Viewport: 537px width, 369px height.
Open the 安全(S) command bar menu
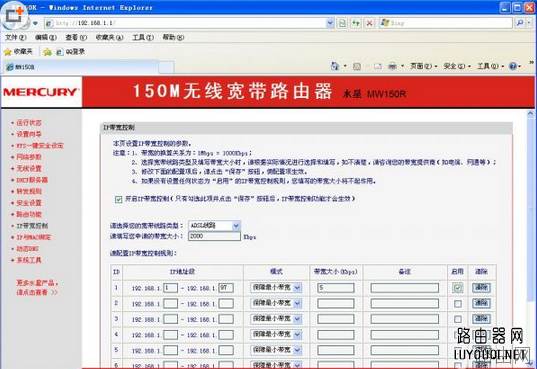click(457, 66)
